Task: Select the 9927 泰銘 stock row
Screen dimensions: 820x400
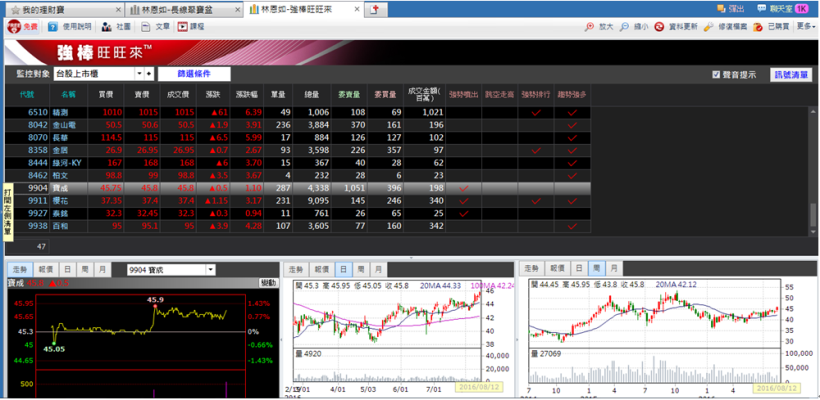Action: pos(298,213)
